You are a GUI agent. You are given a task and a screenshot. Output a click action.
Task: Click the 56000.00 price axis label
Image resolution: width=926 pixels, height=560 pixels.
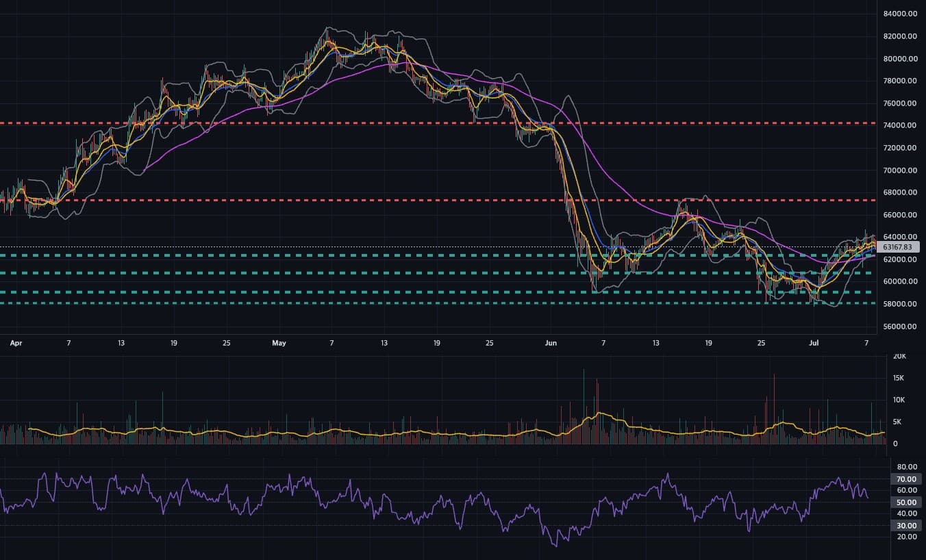[x=901, y=327]
